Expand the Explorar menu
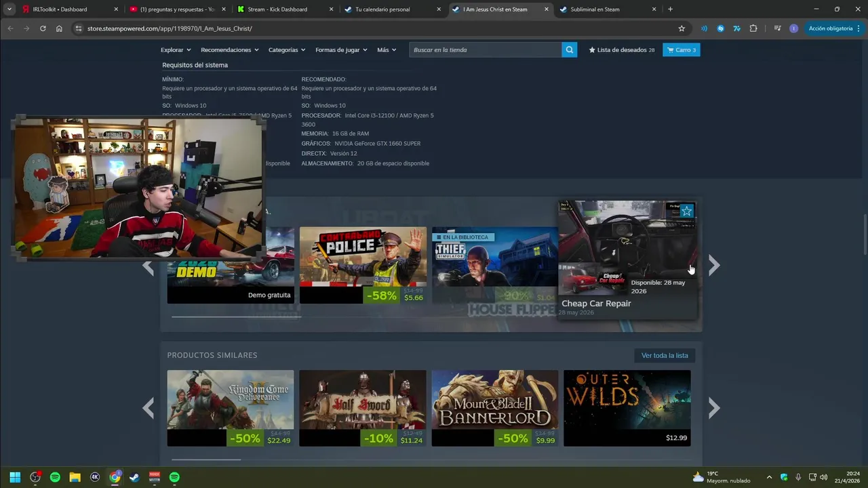The width and height of the screenshot is (868, 488). 176,49
